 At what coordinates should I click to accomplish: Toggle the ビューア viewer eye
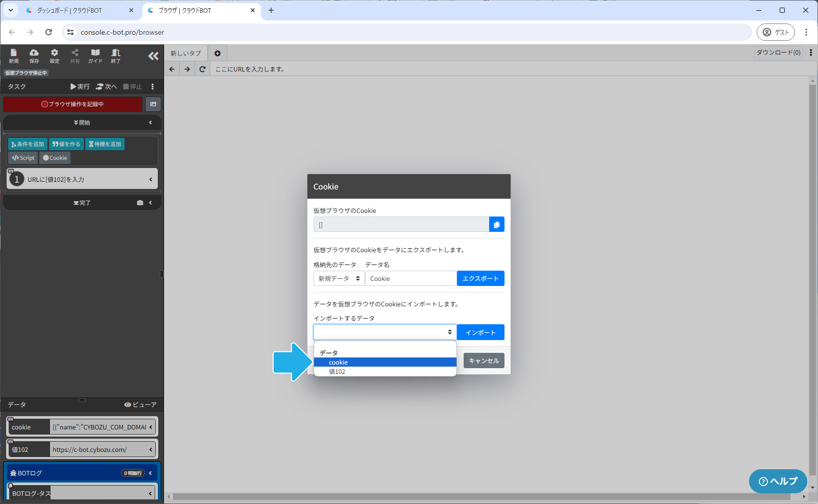(x=140, y=404)
